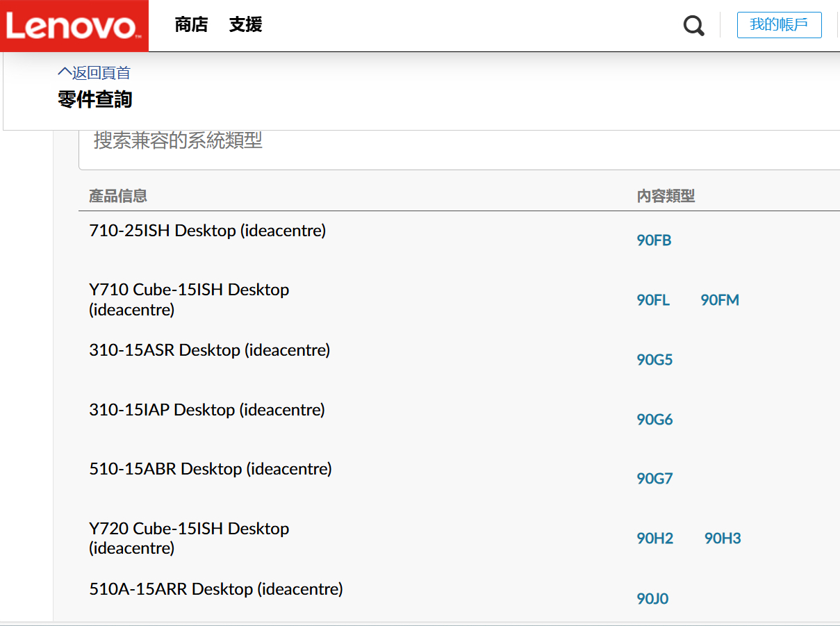Open machine type 90G7 link

point(654,478)
